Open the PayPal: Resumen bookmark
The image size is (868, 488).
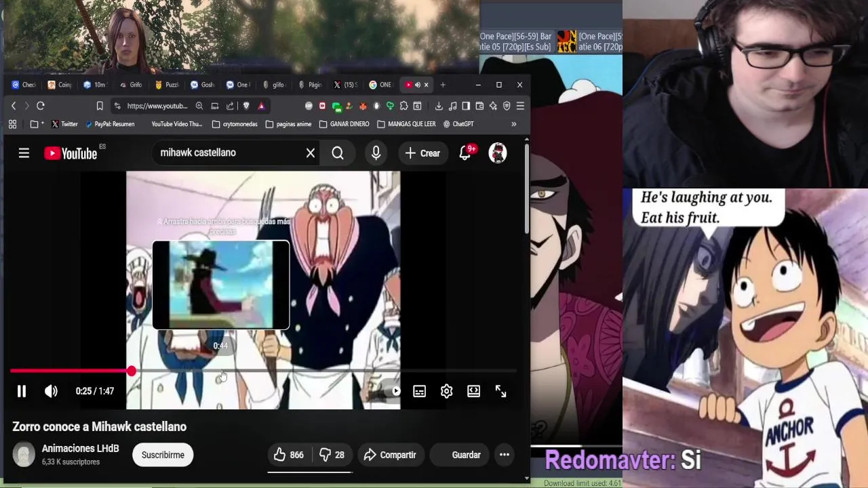[109, 124]
